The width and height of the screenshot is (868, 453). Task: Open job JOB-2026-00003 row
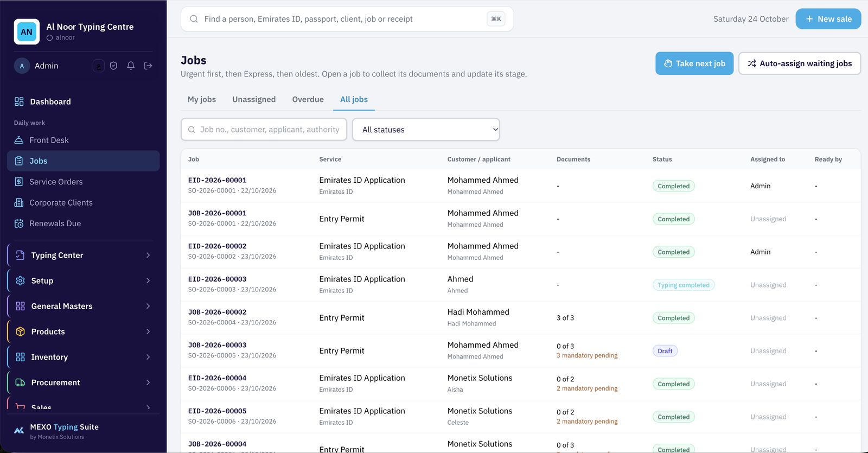[x=521, y=350]
